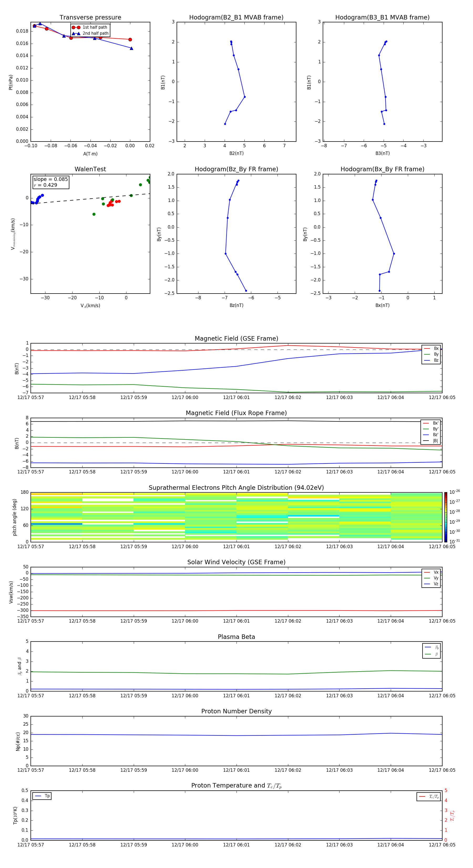The width and height of the screenshot is (473, 868).
Task: Click the "Magnetic Field (GSE Frame)" title
Action: [236, 339]
